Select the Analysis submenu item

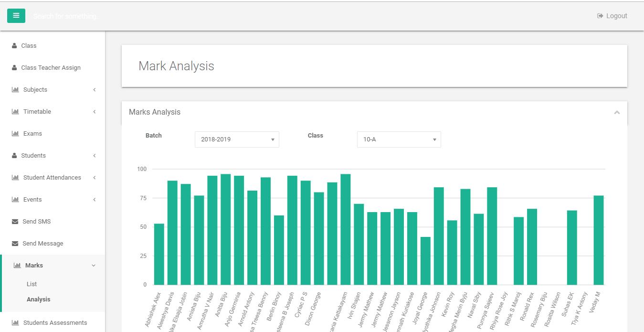[x=38, y=299]
